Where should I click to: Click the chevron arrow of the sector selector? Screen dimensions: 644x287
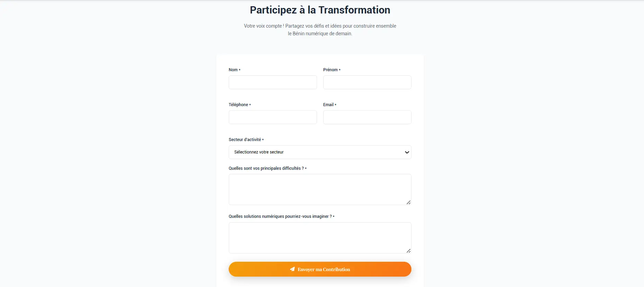(x=407, y=152)
